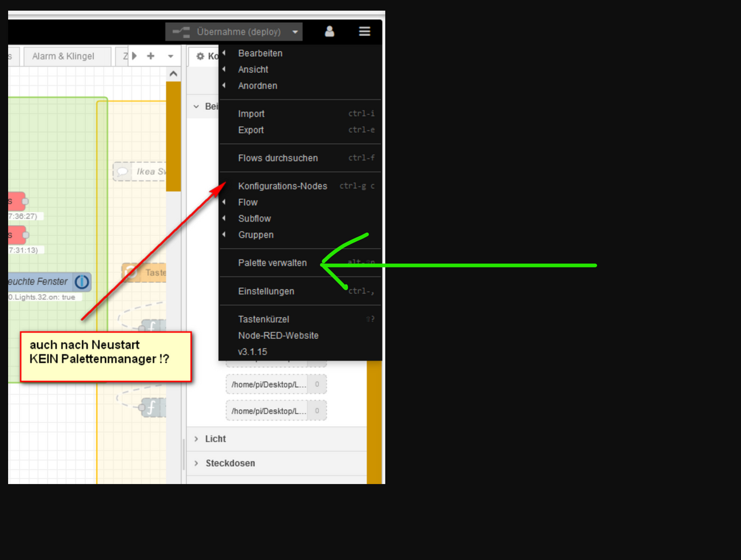Select the Ikea comment node
Viewport: 741px width, 560px height.
pos(140,172)
